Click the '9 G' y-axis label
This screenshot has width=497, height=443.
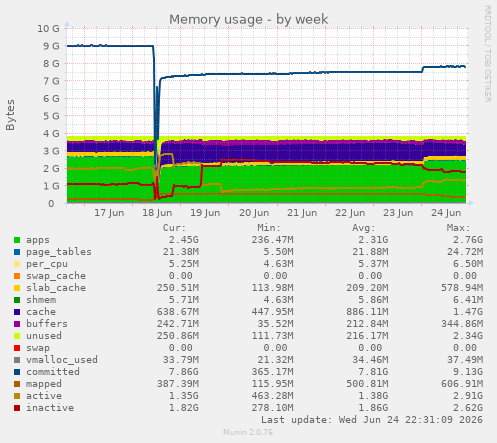tap(51, 46)
